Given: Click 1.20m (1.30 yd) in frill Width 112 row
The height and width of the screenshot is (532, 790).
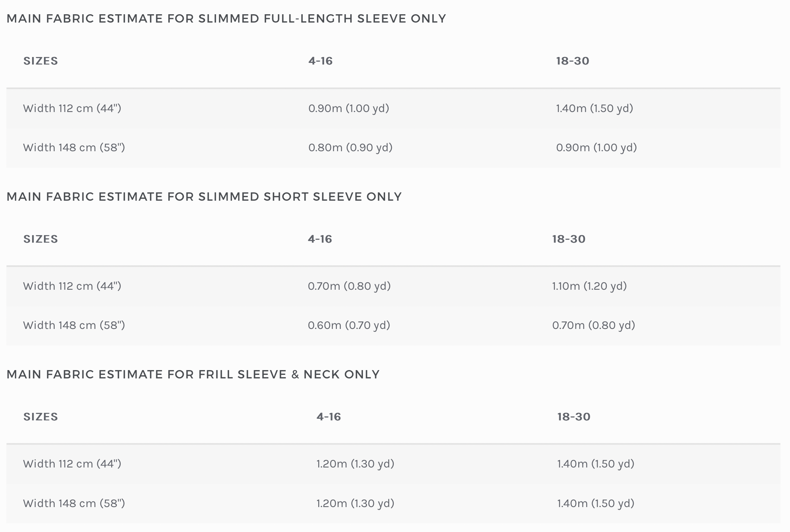Looking at the screenshot, I should (x=355, y=464).
